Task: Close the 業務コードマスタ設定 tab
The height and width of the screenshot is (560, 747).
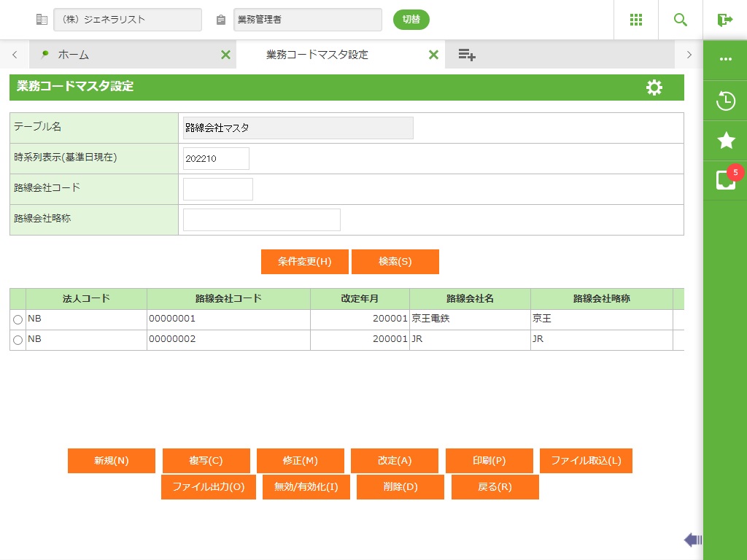Action: coord(433,55)
